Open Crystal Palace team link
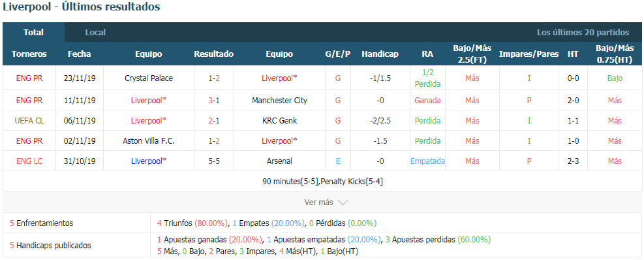This screenshot has width=644, height=260. pos(149,78)
